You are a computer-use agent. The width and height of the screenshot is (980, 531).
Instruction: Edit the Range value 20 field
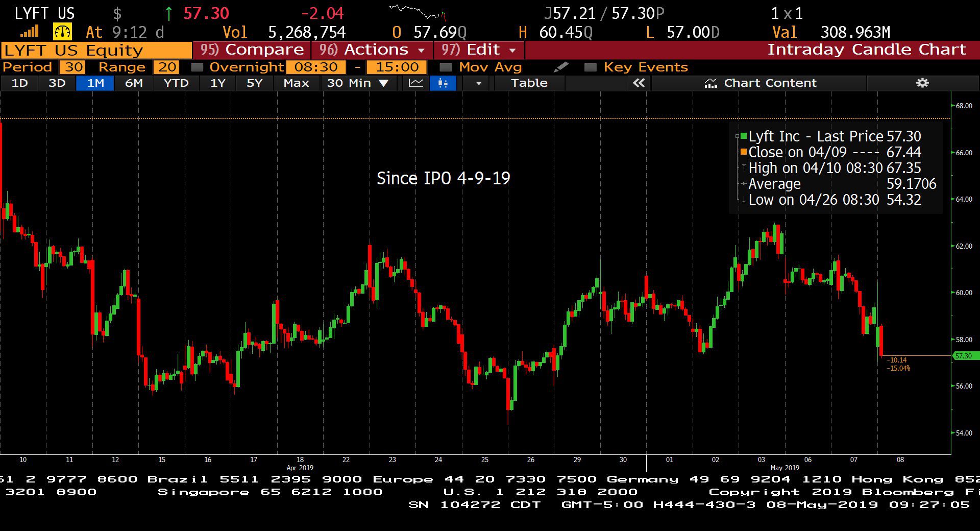click(166, 67)
